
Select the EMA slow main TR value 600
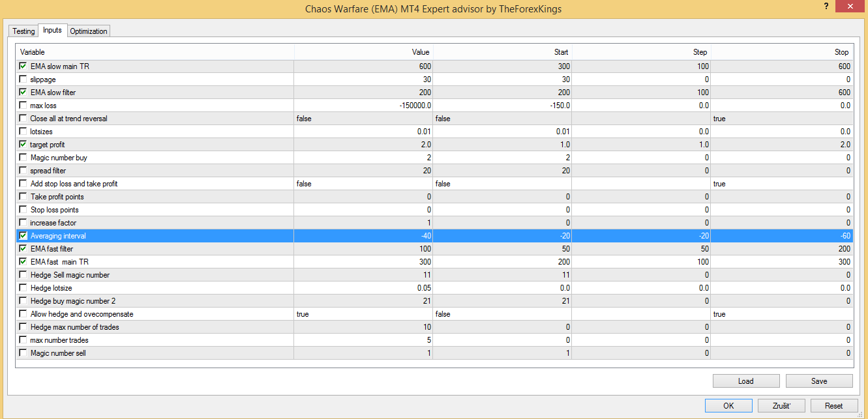coord(363,66)
